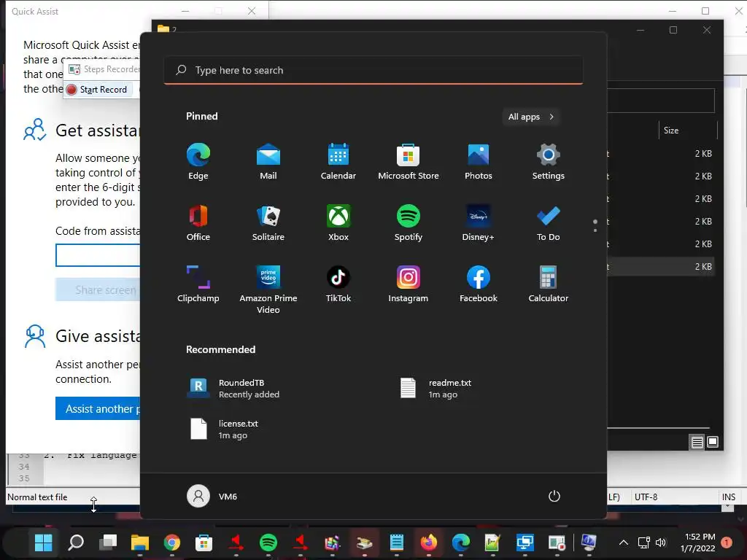The height and width of the screenshot is (560, 747).
Task: Open the Edge pinned app
Action: pyautogui.click(x=198, y=161)
